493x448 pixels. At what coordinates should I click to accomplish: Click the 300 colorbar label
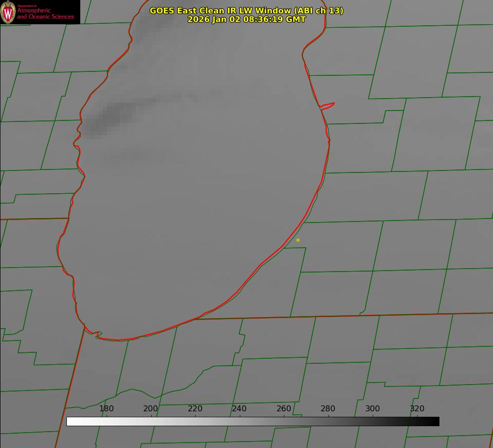tap(372, 408)
